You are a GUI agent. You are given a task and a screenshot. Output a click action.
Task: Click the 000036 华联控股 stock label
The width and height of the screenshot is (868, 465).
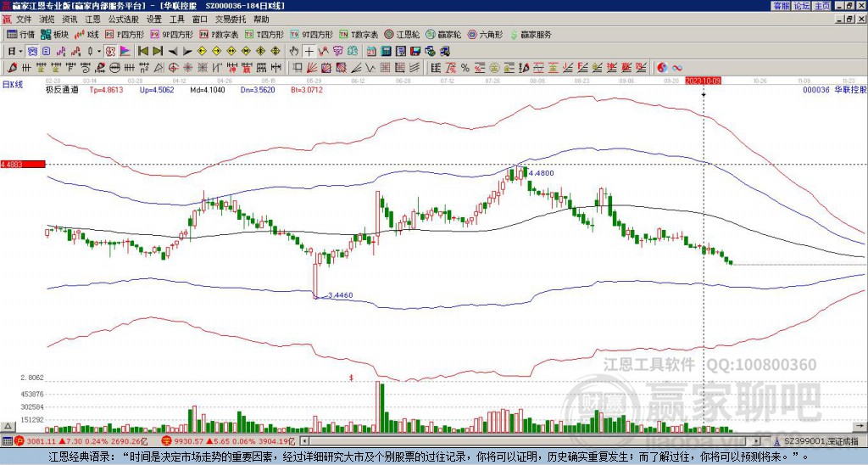click(x=834, y=89)
